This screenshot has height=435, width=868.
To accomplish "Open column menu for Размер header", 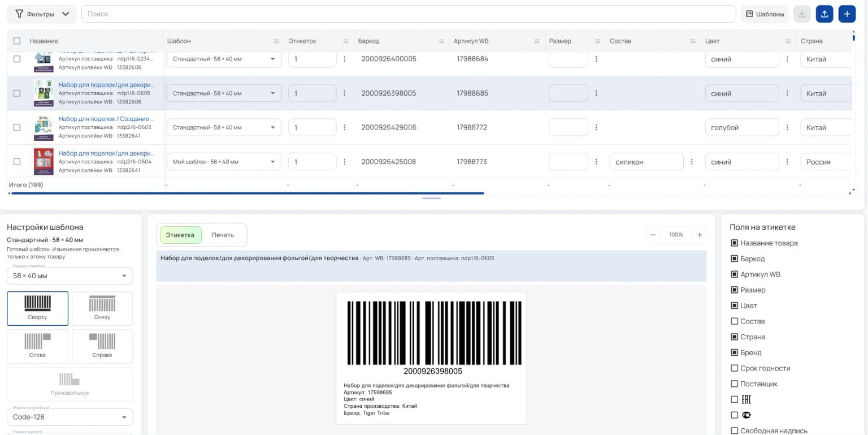I will coord(597,41).
